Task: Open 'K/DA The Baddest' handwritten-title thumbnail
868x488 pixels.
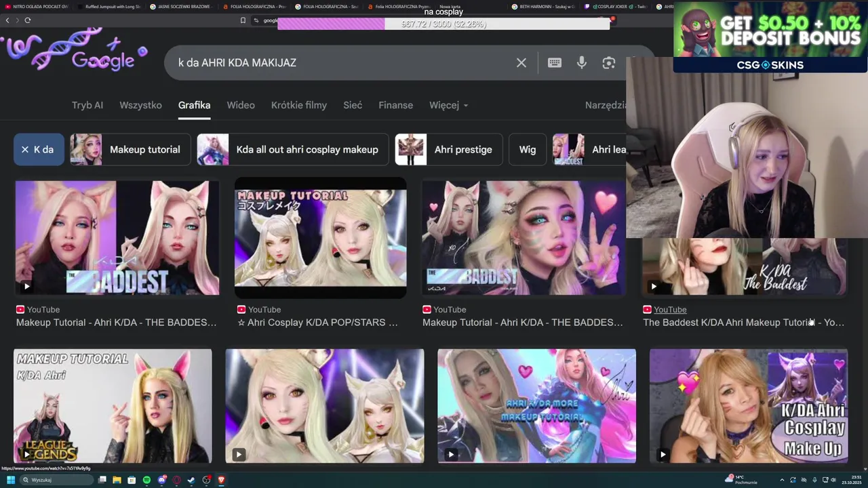Action: (x=744, y=267)
